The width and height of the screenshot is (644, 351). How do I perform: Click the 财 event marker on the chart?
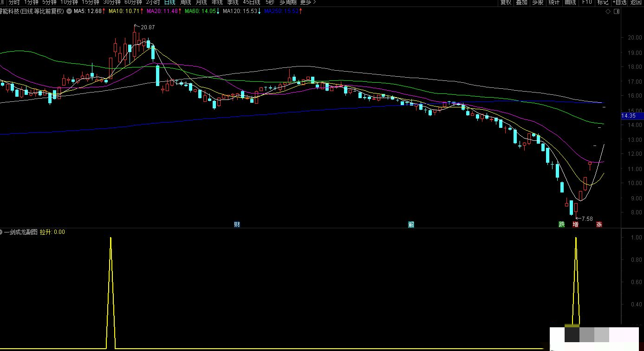(x=237, y=225)
